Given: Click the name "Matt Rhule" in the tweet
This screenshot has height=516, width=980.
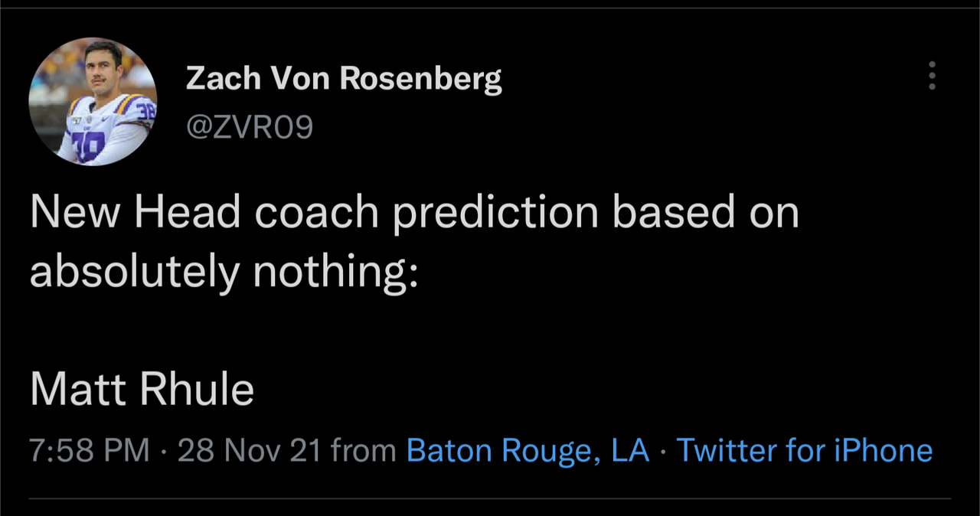Looking at the screenshot, I should pos(142,389).
